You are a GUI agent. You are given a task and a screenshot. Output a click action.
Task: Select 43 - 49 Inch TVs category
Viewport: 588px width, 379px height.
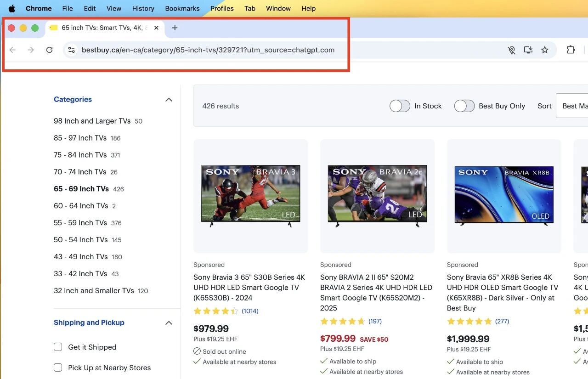81,257
